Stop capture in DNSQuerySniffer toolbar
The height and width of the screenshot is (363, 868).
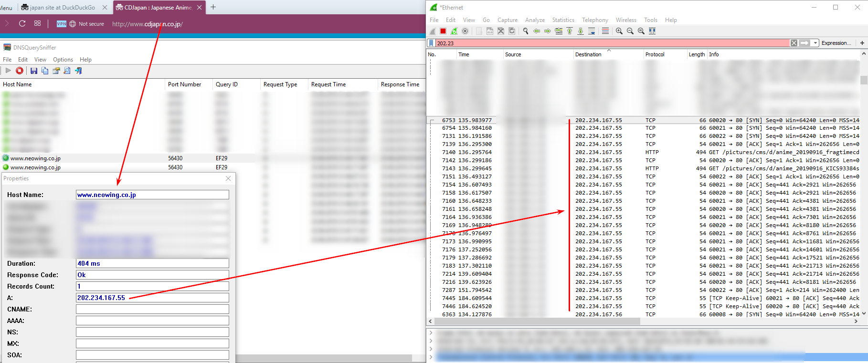pyautogui.click(x=20, y=71)
